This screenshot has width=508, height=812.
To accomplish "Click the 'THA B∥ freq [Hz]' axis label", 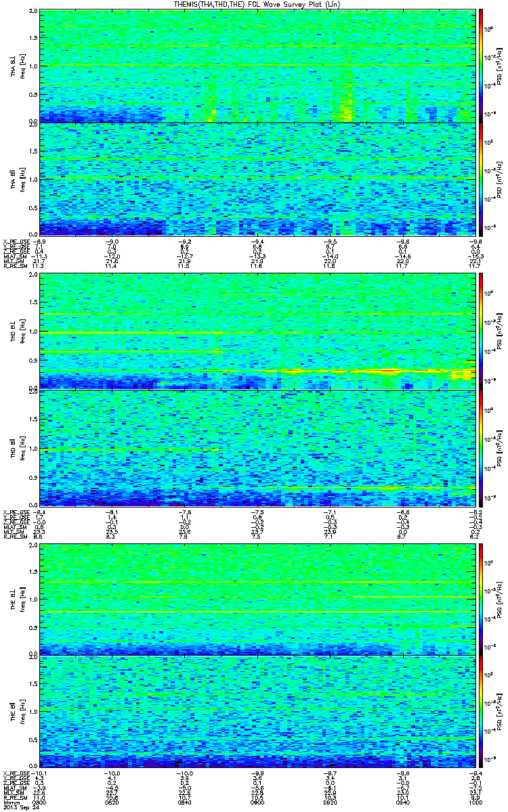I will 16,179.
